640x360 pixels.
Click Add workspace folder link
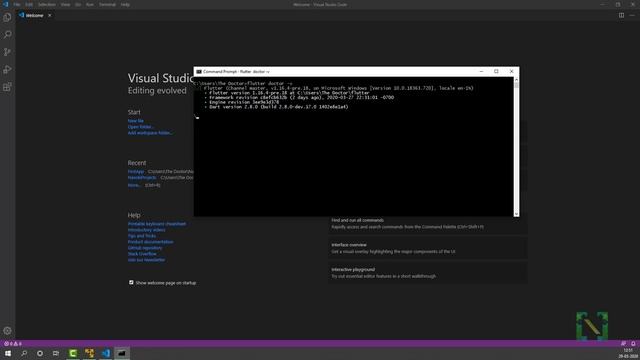150,133
